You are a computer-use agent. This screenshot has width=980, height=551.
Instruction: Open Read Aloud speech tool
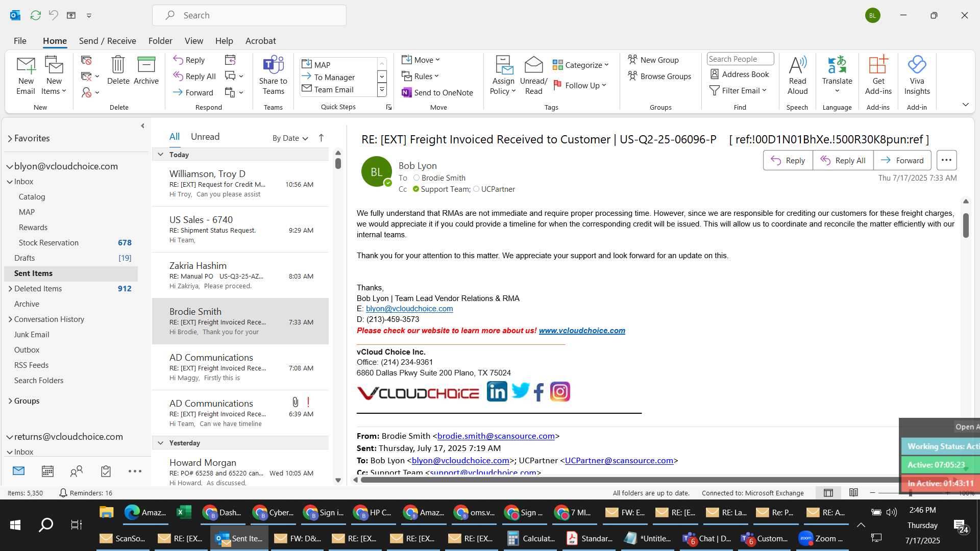click(x=797, y=76)
